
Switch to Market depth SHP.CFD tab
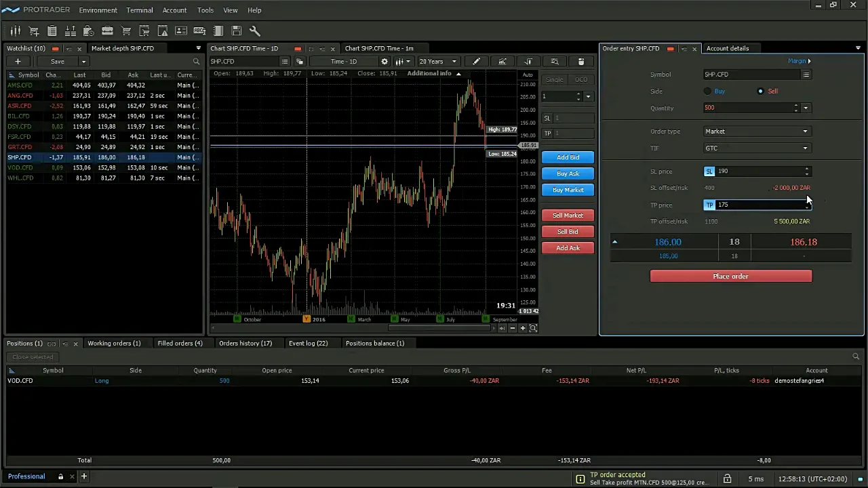[123, 48]
